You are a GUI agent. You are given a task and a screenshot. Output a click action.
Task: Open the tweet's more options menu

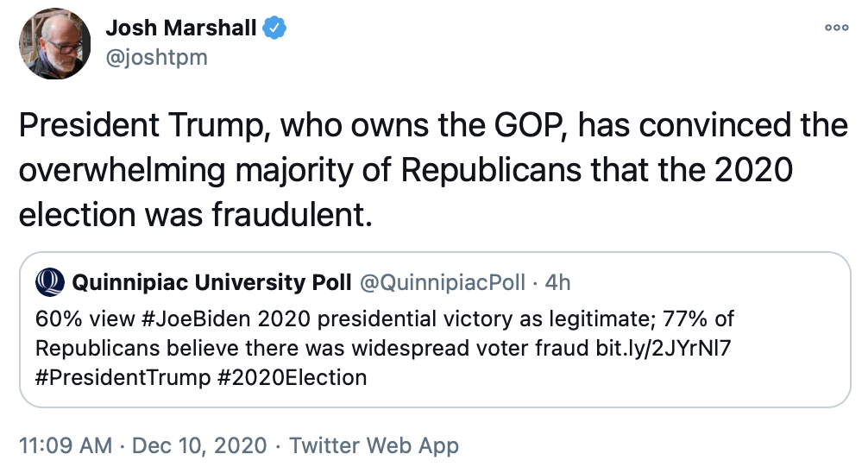[x=836, y=28]
